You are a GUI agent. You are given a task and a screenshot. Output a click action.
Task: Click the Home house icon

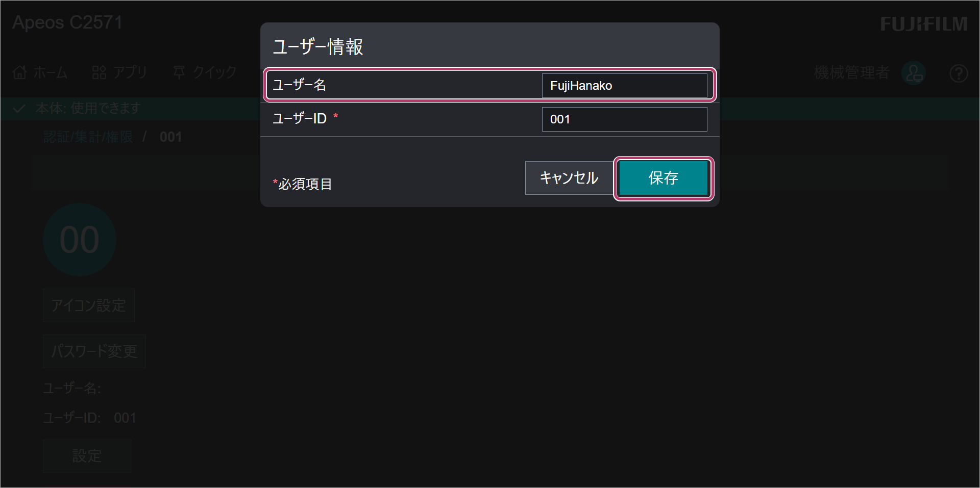pyautogui.click(x=20, y=73)
